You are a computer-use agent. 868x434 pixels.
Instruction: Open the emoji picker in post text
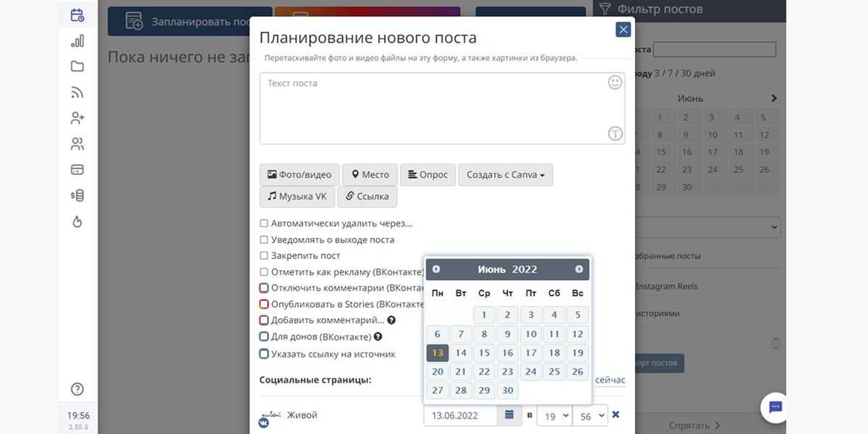pyautogui.click(x=615, y=82)
